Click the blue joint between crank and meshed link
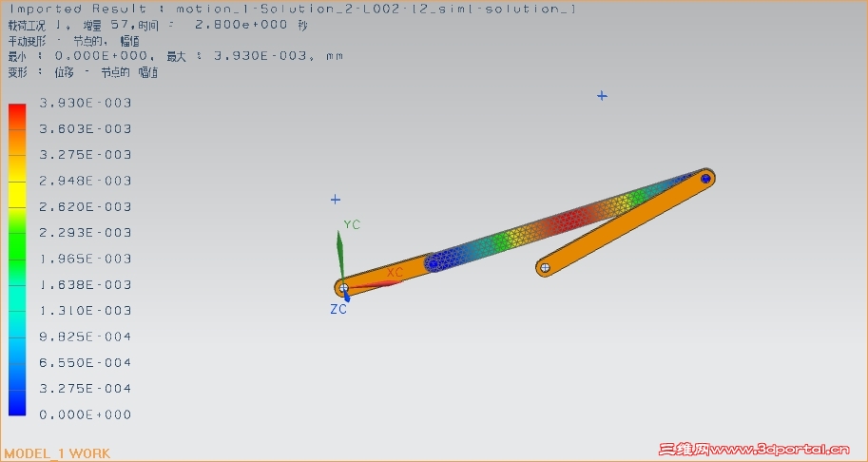The height and width of the screenshot is (462, 868). 434,264
